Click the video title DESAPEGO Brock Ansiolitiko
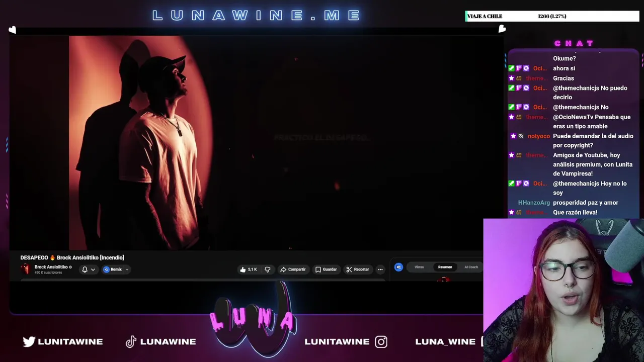644x362 pixels. [72, 257]
